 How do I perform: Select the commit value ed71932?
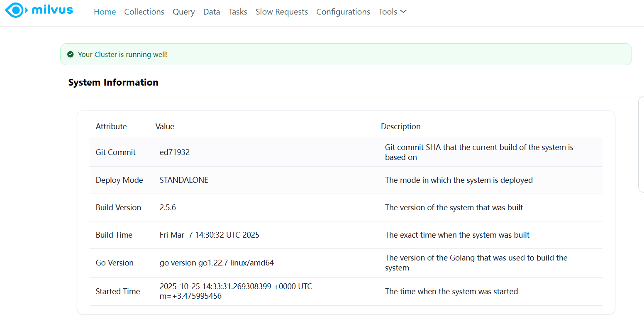coord(175,152)
